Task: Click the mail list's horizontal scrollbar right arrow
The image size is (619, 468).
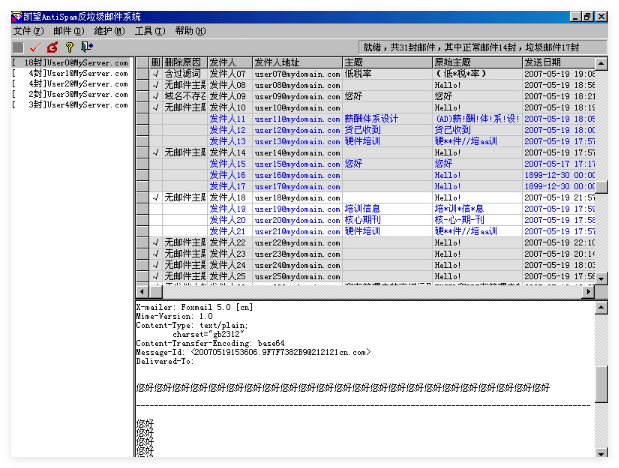Action: pyautogui.click(x=589, y=289)
